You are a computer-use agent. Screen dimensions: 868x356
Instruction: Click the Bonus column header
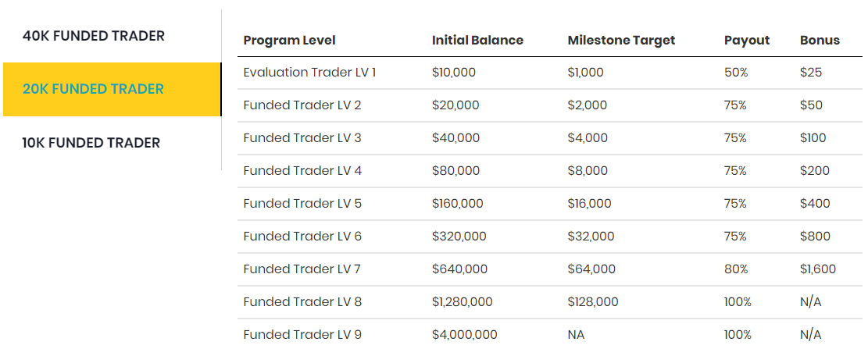point(820,41)
